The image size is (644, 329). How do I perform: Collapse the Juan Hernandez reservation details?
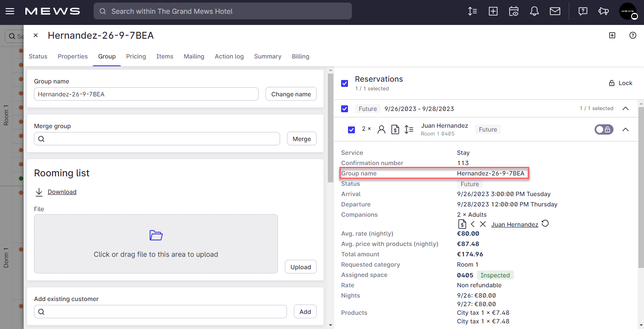point(626,129)
